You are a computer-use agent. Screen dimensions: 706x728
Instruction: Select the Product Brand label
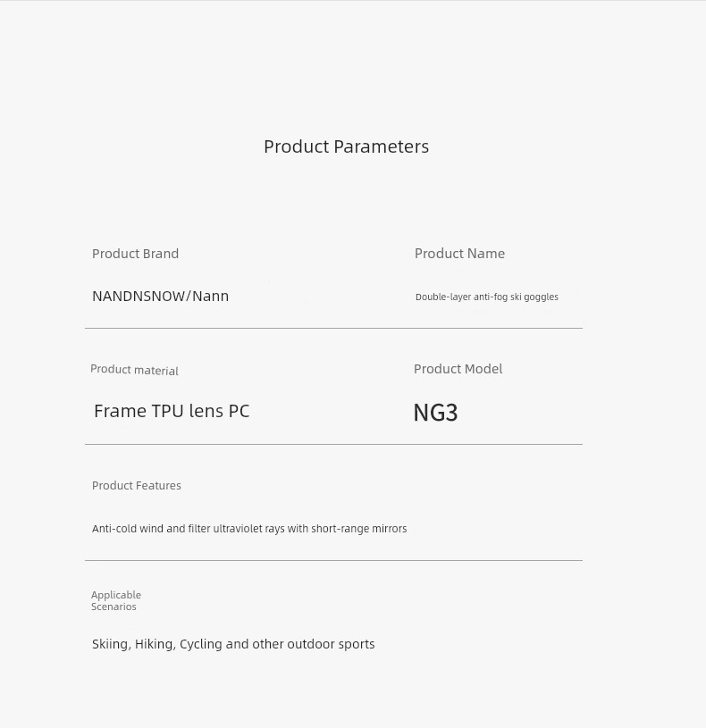click(135, 254)
